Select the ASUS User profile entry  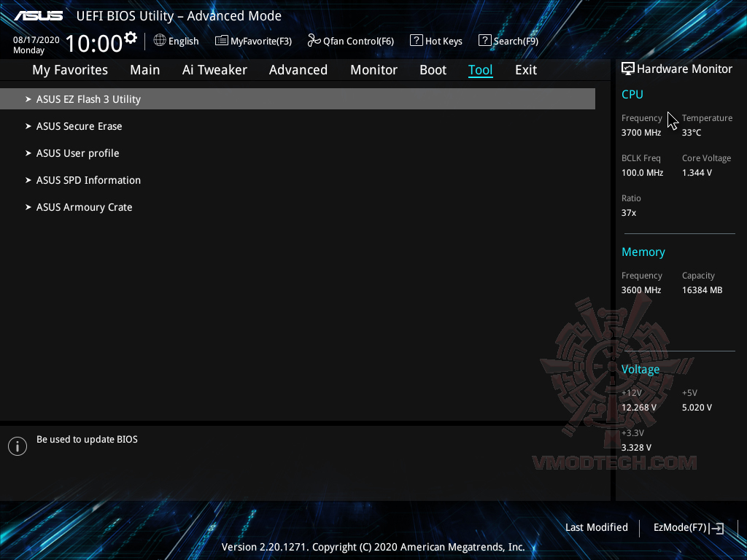tap(77, 153)
